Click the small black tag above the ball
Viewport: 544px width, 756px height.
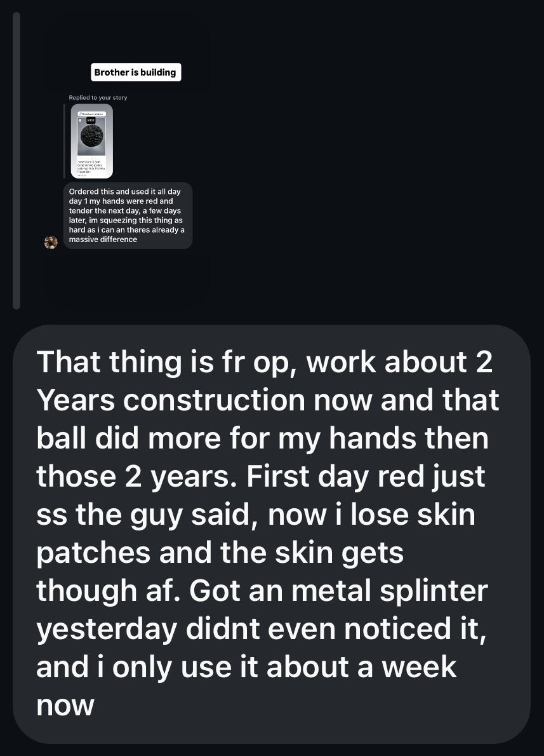(91, 119)
